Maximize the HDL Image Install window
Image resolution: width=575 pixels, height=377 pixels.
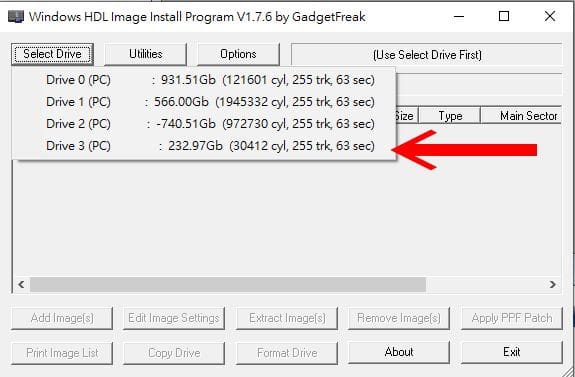coord(504,17)
